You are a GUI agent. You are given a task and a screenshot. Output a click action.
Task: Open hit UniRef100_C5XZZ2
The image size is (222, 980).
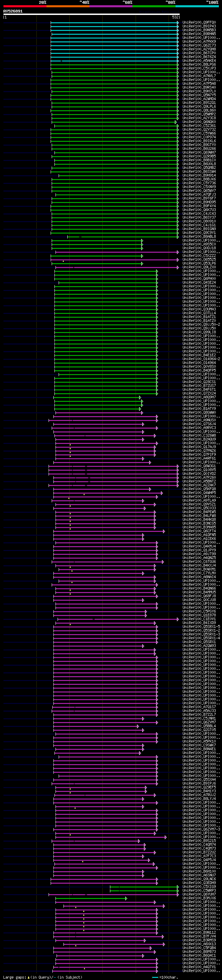pos(199,256)
